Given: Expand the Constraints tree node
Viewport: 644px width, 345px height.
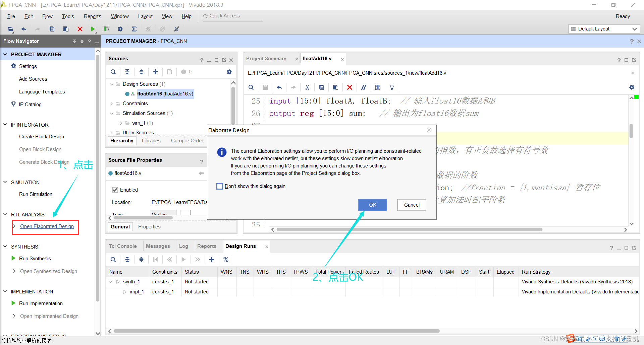Looking at the screenshot, I should point(112,103).
